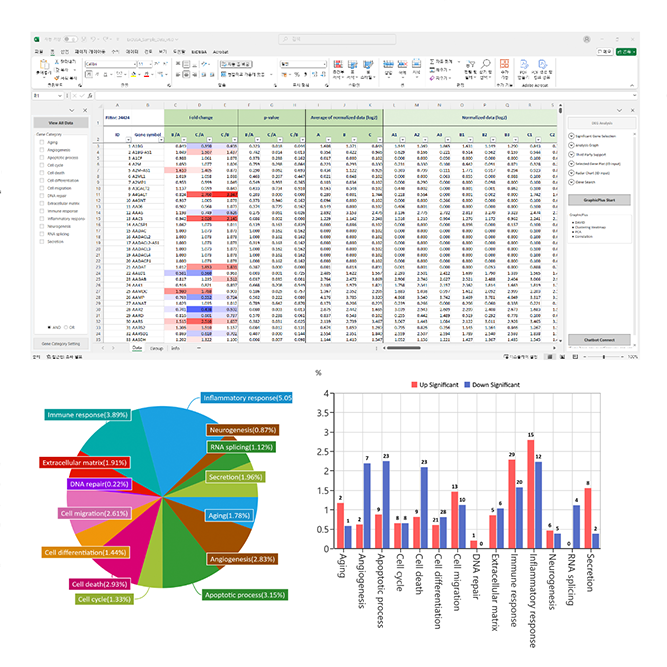
Task: Click the user account avatar icon
Action: tap(587, 39)
